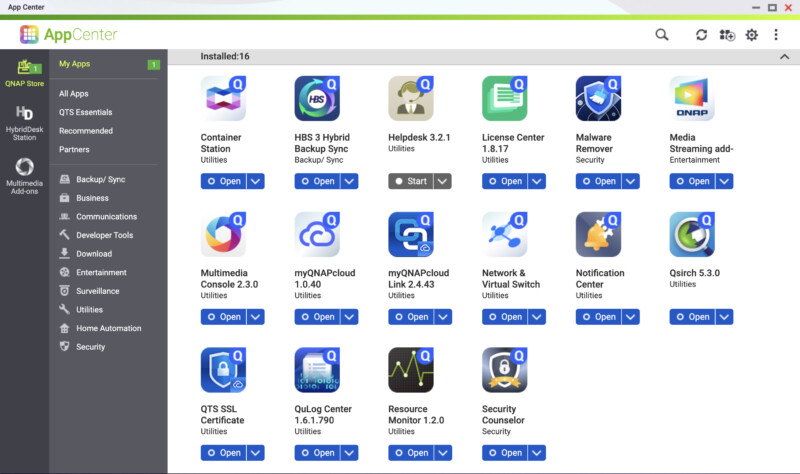The image size is (800, 474).
Task: Expand dropdown next to Qsirch Open
Action: click(x=724, y=317)
